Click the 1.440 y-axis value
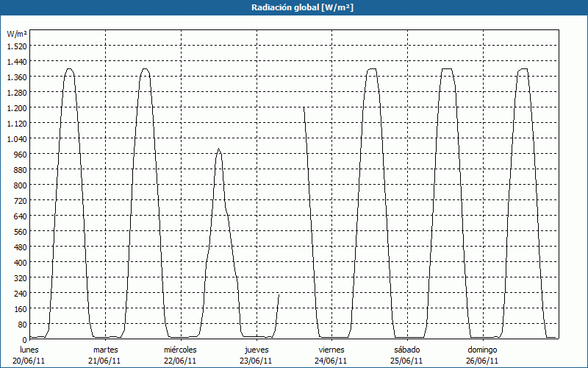Viewport: 588px width, 368px height. 17,61
